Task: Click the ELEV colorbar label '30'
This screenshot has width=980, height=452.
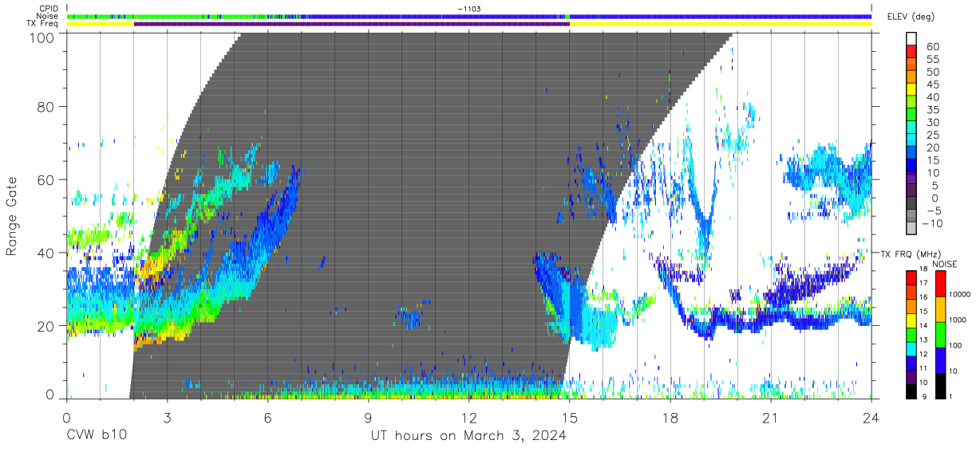Action: pyautogui.click(x=932, y=123)
